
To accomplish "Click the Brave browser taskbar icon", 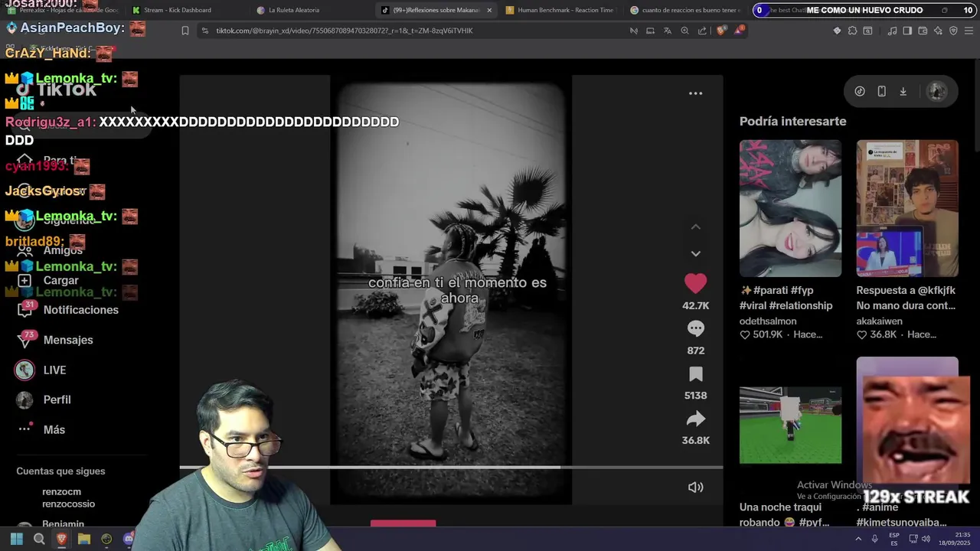I will (x=61, y=539).
